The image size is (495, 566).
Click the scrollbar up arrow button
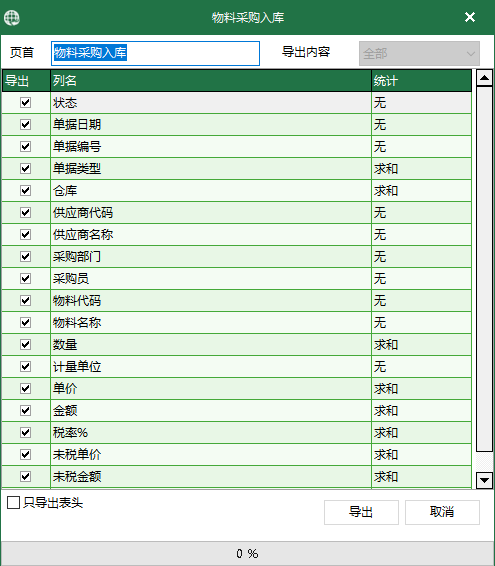[x=484, y=78]
